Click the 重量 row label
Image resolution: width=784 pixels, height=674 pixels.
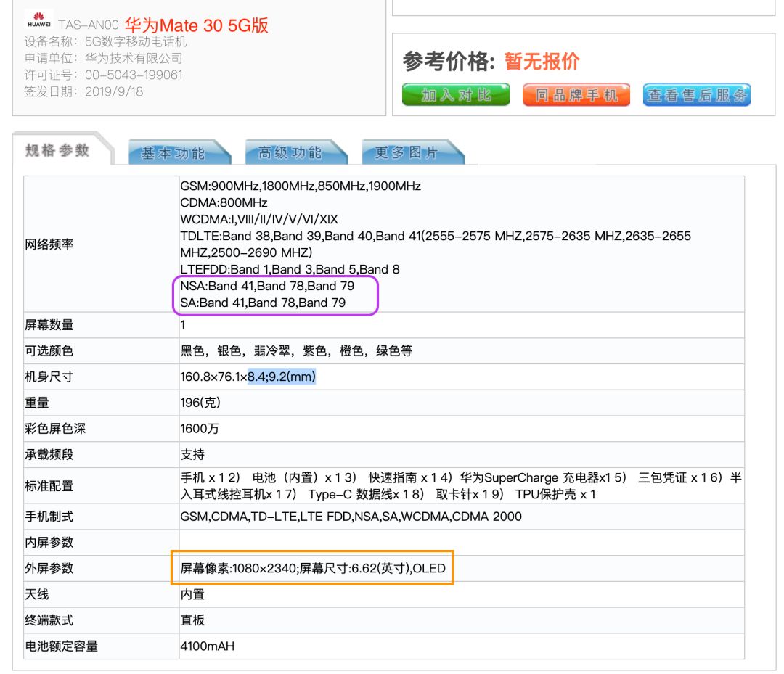pyautogui.click(x=37, y=403)
